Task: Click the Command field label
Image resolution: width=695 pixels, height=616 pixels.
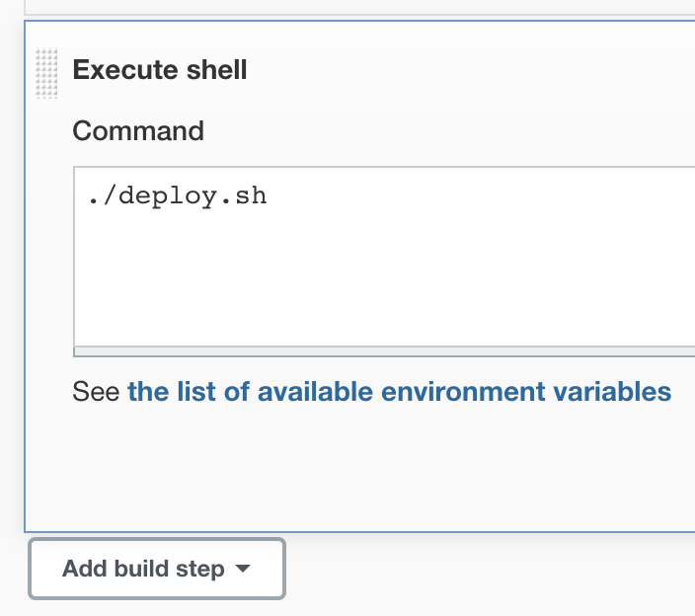Action: tap(138, 130)
